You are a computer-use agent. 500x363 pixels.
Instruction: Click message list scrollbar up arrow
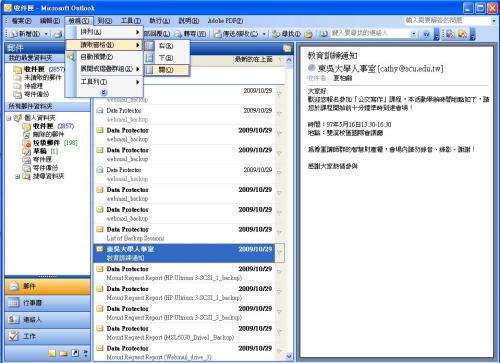(x=289, y=60)
